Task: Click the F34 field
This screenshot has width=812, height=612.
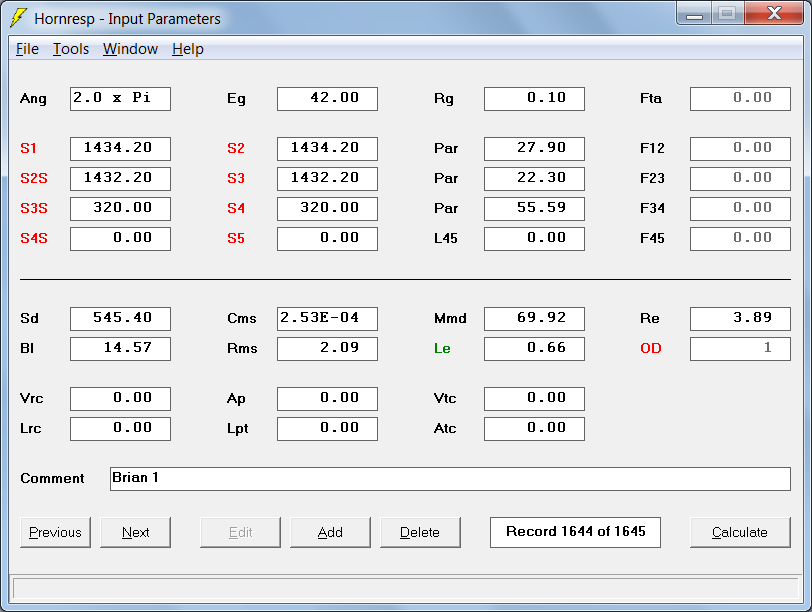Action: tap(741, 209)
